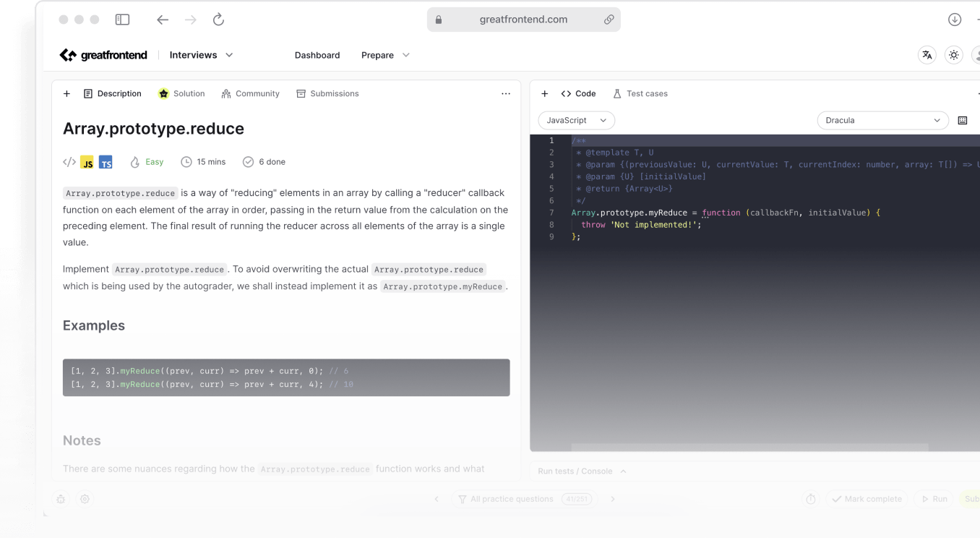Switch to Test cases tab
The width and height of the screenshot is (980, 538).
(640, 93)
